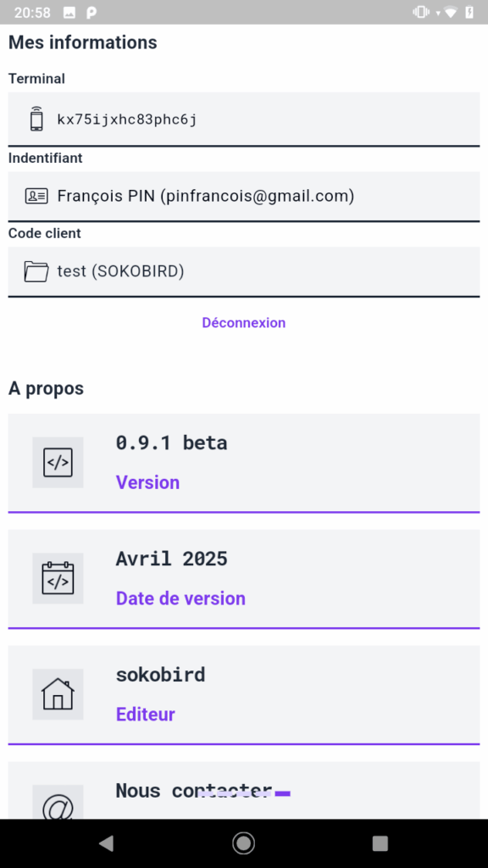Select the Code client field test (SOKOBIRD)
This screenshot has width=488, height=868.
(x=244, y=272)
